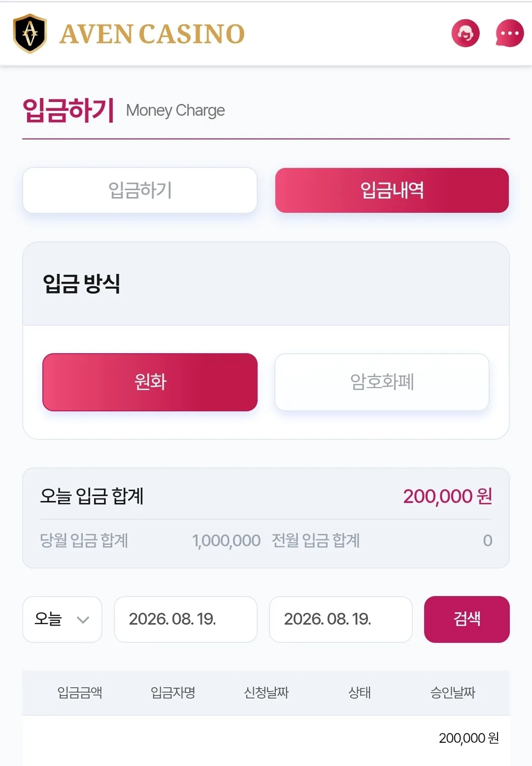Click the AVEN CASINO title text
Viewport: 532px width, 766px height.
tap(152, 34)
